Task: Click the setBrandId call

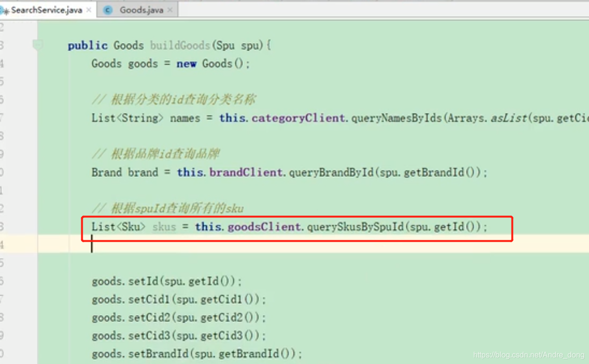Action: pyautogui.click(x=158, y=354)
